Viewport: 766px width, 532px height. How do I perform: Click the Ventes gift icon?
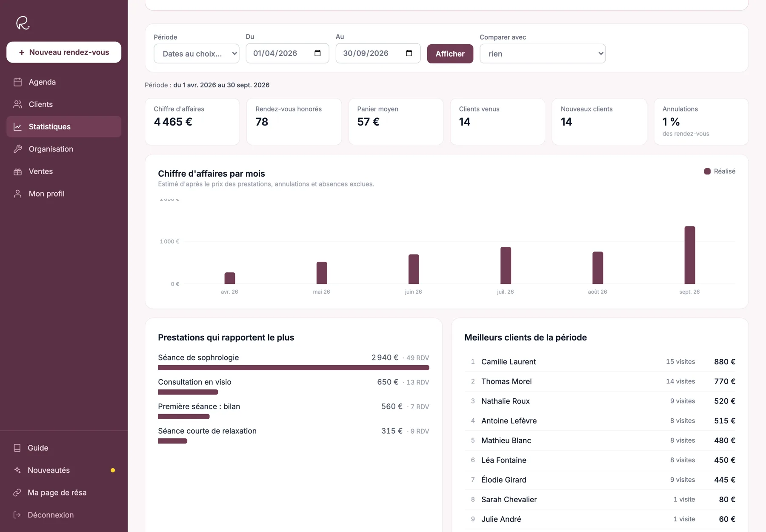pyautogui.click(x=17, y=172)
